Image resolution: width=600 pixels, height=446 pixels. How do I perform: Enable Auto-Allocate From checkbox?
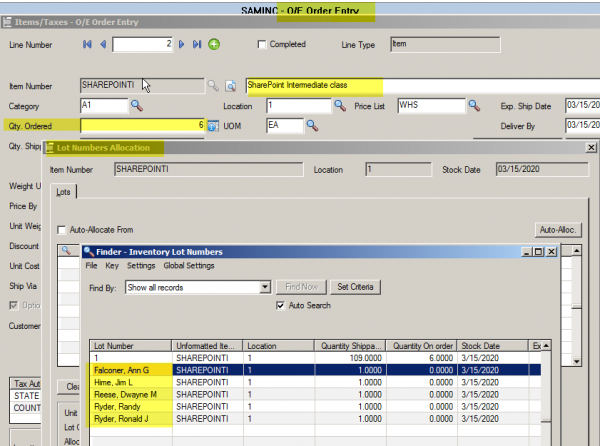tap(61, 230)
